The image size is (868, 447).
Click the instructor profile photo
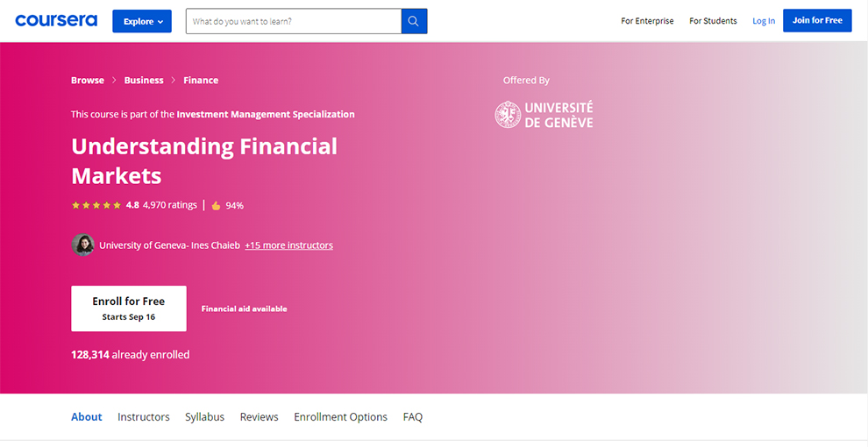point(82,245)
